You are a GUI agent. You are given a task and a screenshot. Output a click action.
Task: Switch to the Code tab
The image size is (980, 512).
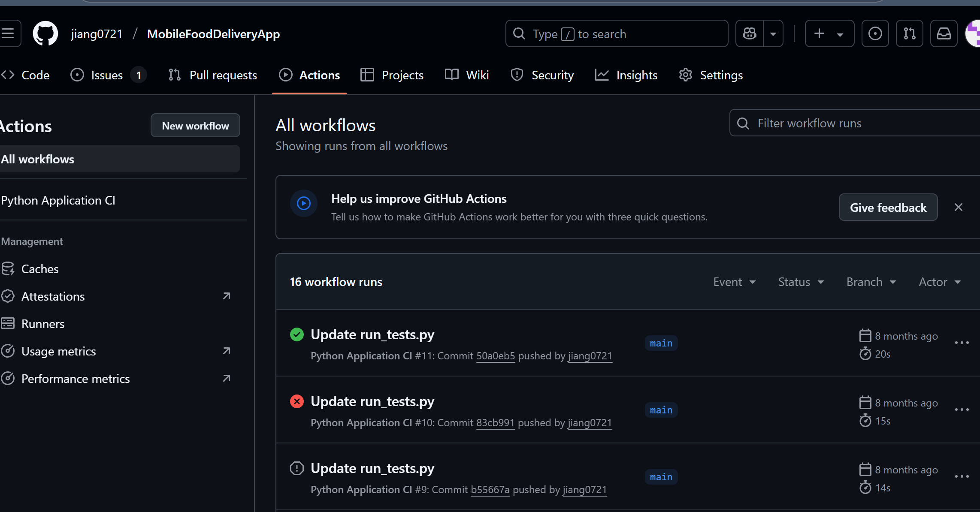(25, 75)
